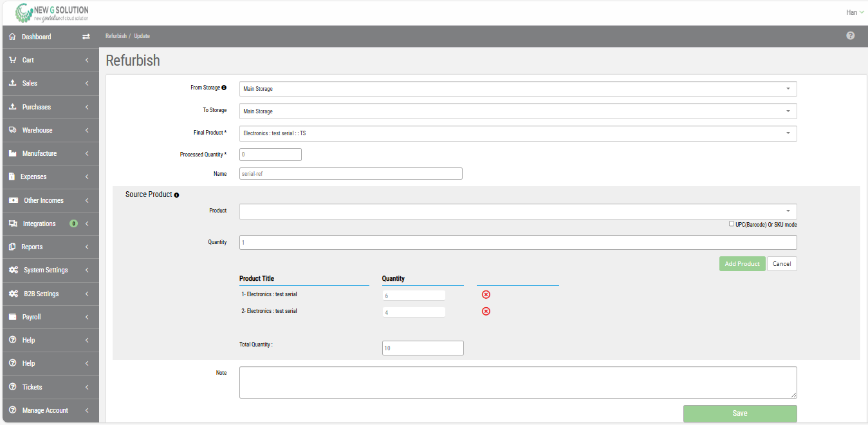Click the Update breadcrumb link

point(142,36)
